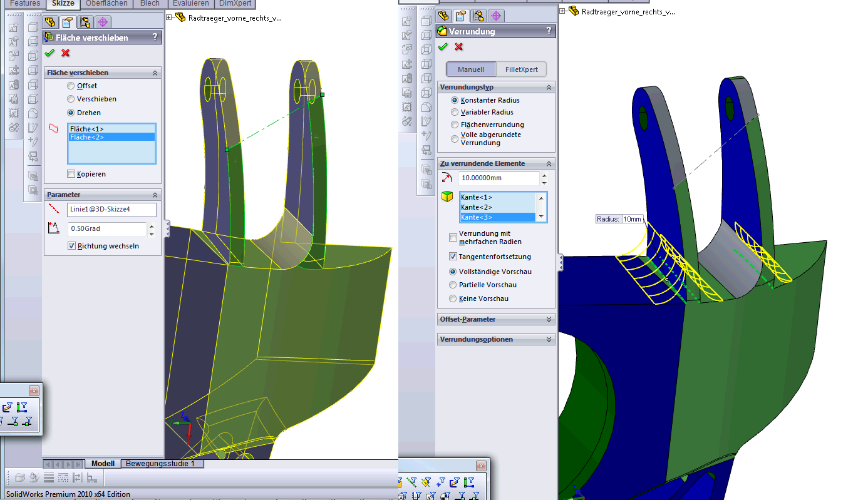The width and height of the screenshot is (868, 500).
Task: Select the Drehen radio option
Action: pos(71,113)
